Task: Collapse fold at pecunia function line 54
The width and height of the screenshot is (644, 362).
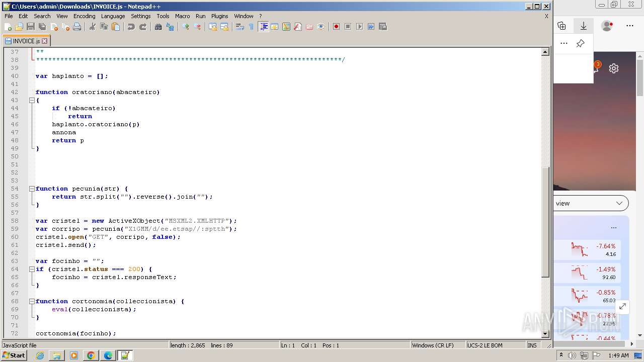Action: [x=32, y=189]
